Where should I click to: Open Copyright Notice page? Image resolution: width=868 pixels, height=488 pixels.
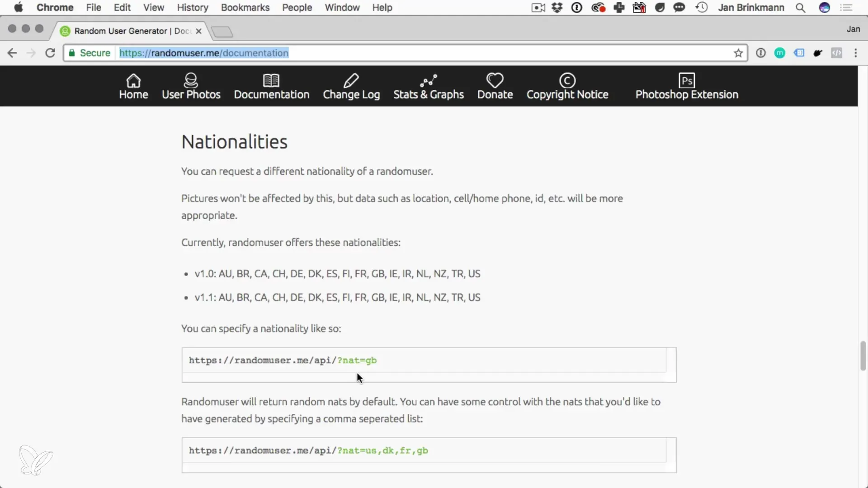point(567,86)
